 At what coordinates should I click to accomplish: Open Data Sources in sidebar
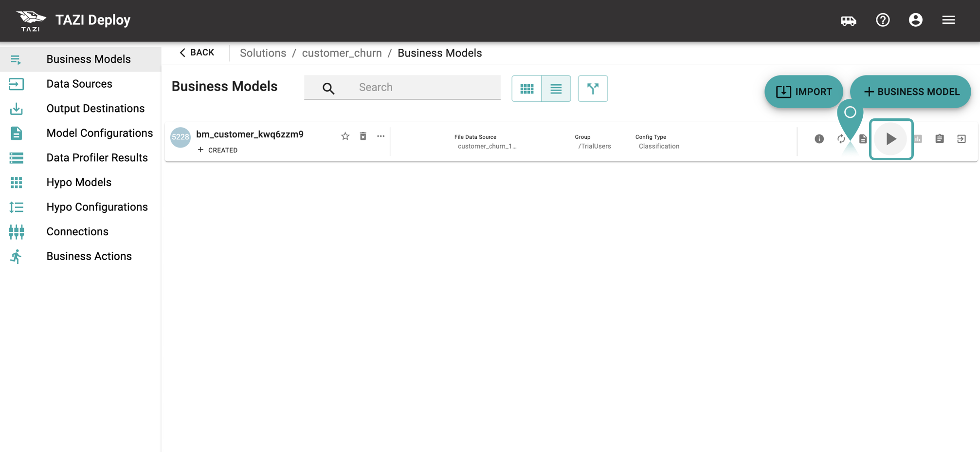[80, 84]
